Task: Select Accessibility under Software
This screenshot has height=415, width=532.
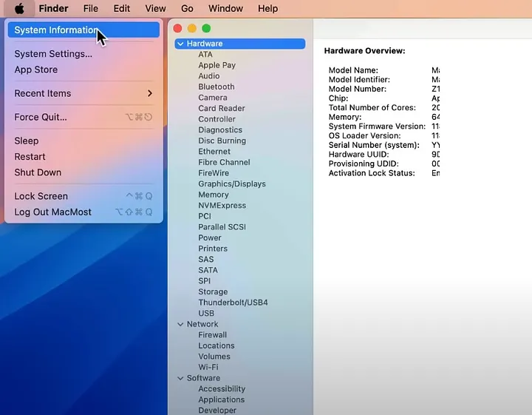Action: (x=222, y=389)
